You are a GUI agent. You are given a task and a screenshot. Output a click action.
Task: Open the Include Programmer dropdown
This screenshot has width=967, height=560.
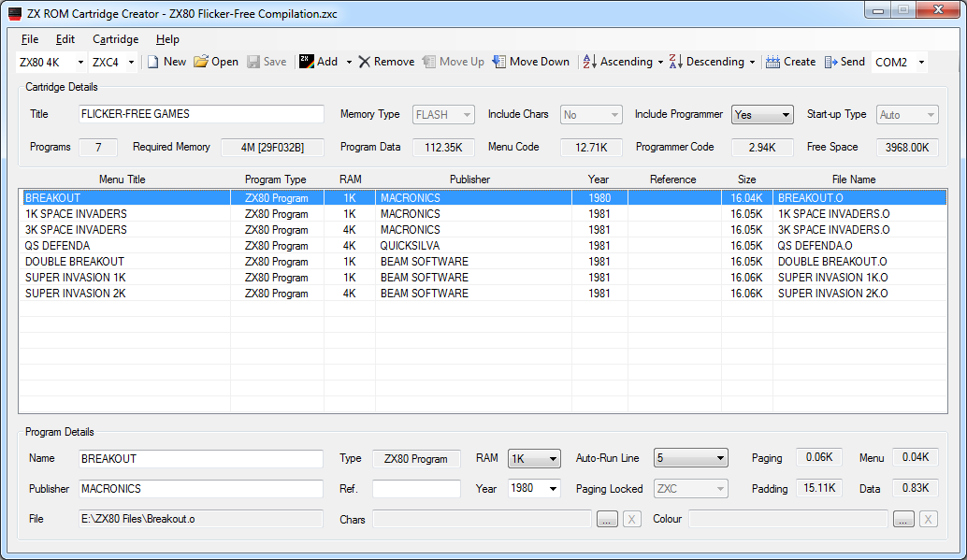tap(762, 115)
